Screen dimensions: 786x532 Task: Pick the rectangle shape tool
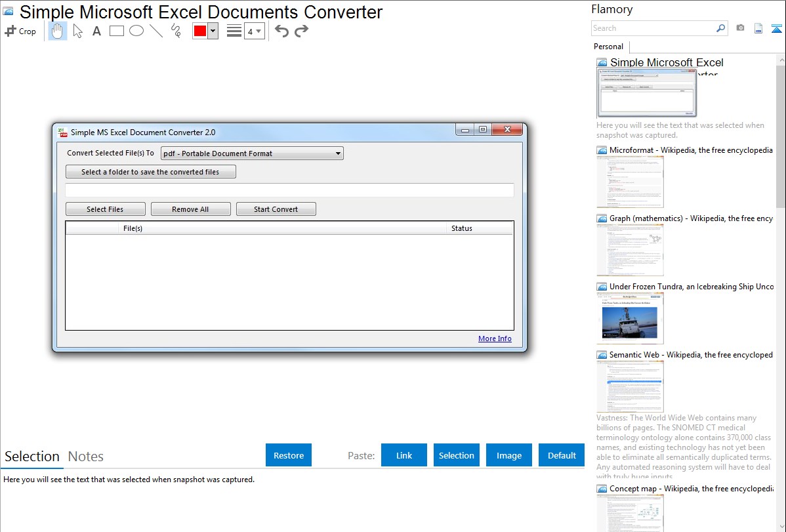click(x=116, y=31)
